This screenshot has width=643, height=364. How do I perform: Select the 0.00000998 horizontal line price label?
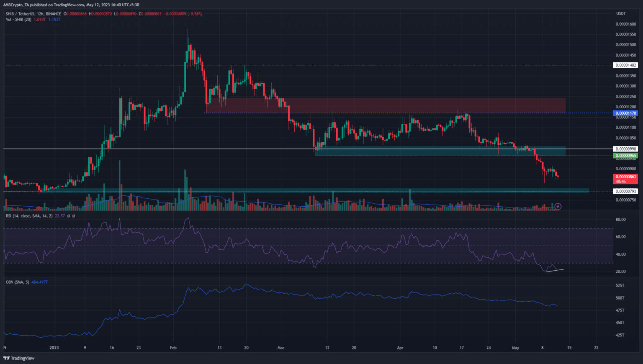pyautogui.click(x=625, y=149)
